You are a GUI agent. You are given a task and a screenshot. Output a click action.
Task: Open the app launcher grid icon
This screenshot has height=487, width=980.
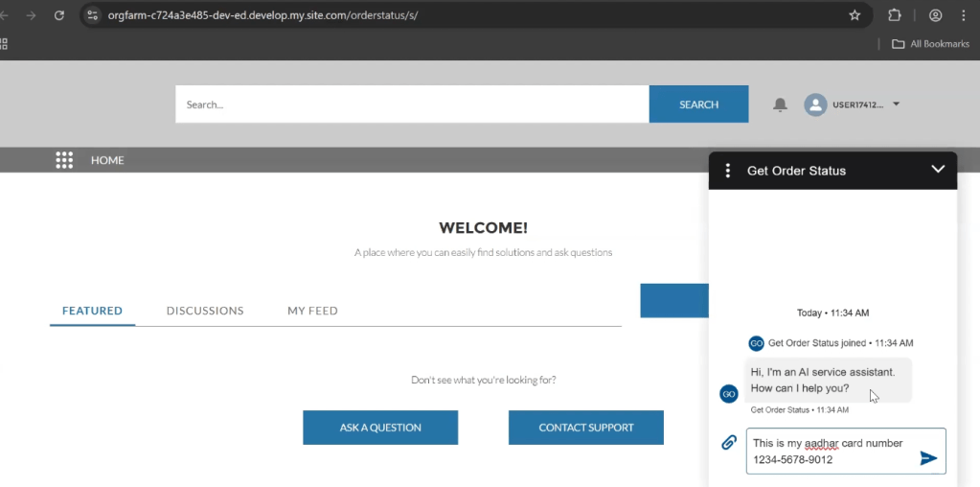[64, 160]
